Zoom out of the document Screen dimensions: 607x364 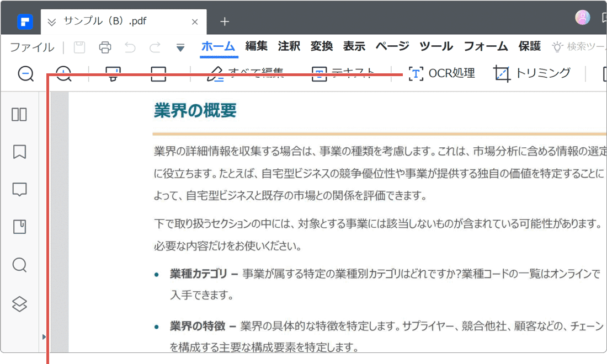click(25, 73)
